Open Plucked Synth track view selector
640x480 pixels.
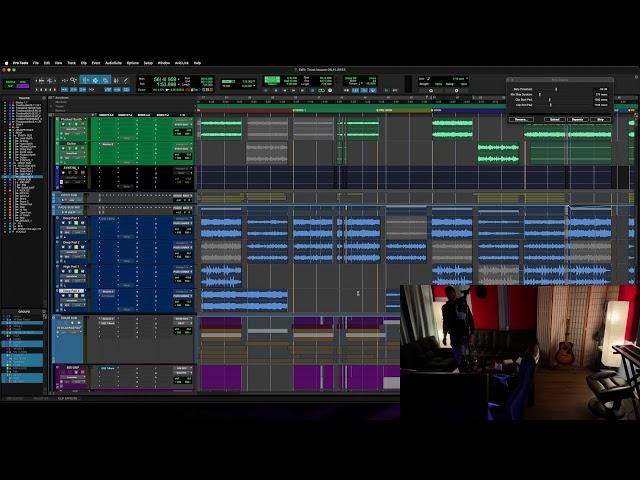[x=73, y=129]
